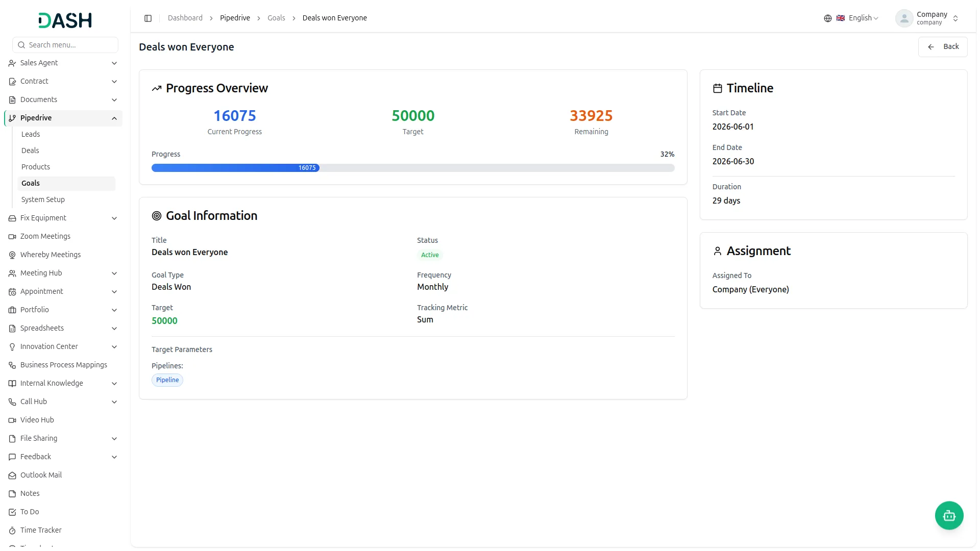This screenshot has height=551, width=980.
Task: Click the Call Hub phone icon
Action: click(12, 402)
